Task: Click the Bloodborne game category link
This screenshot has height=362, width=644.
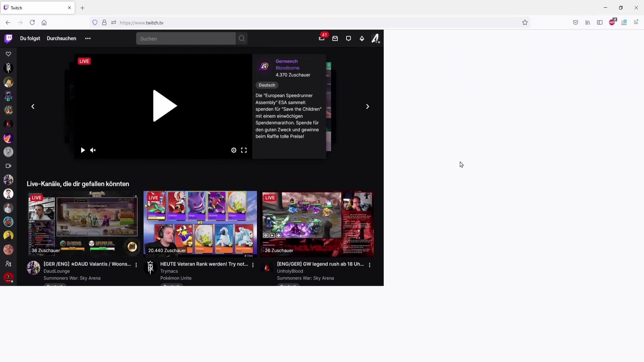Action: click(287, 68)
